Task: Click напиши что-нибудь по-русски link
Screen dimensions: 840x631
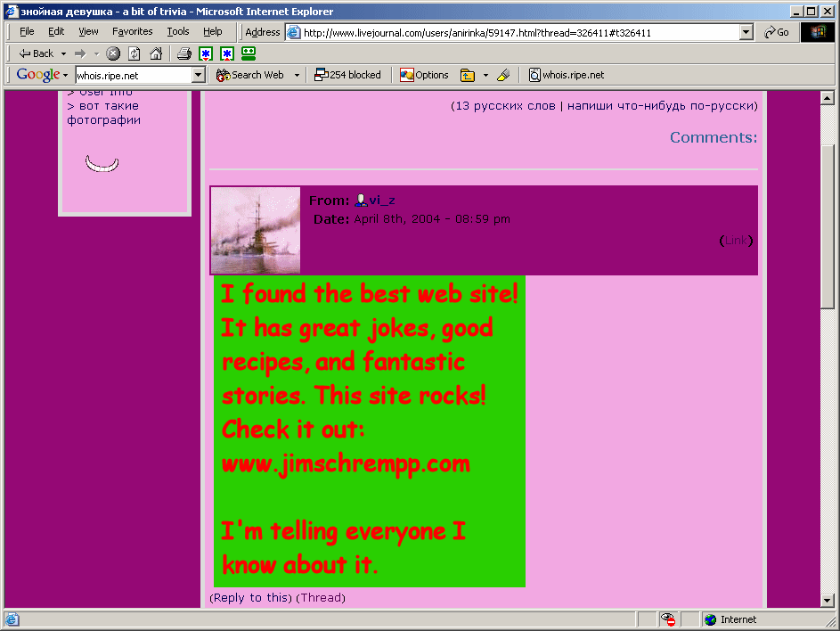Action: 663,106
